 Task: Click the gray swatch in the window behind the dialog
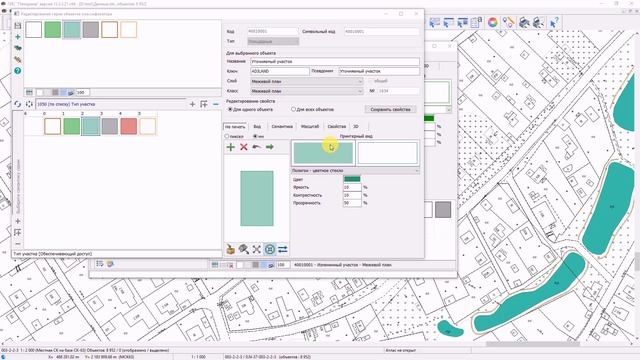pyautogui.click(x=443, y=210)
